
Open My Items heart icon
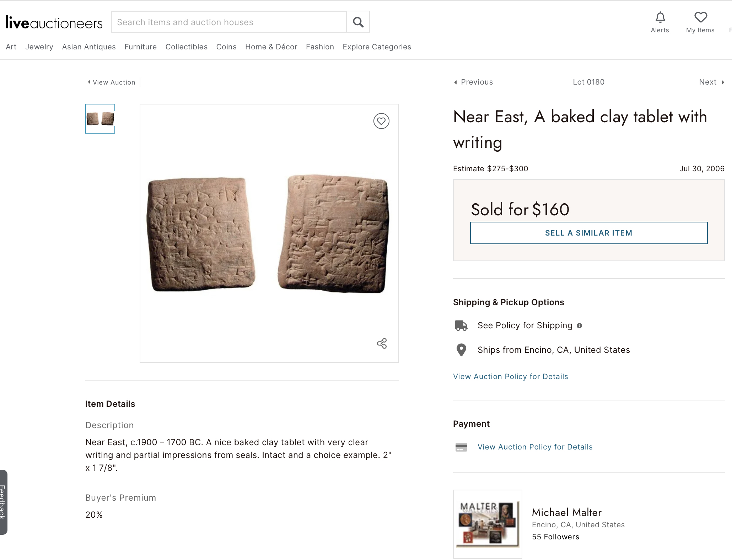coord(700,17)
